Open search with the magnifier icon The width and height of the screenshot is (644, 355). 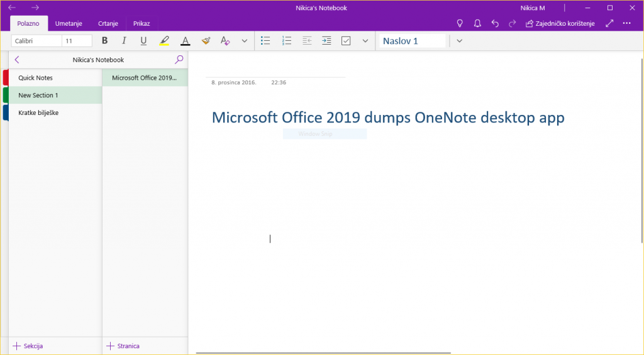tap(179, 60)
